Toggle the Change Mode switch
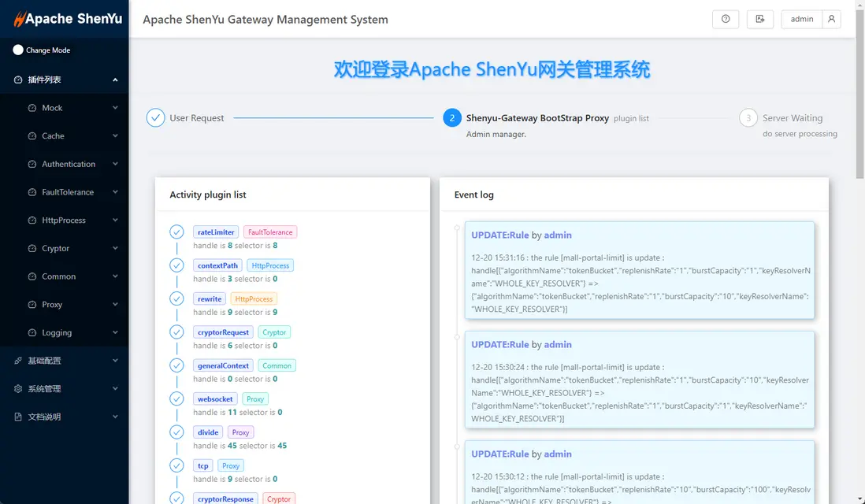865x504 pixels. click(19, 50)
